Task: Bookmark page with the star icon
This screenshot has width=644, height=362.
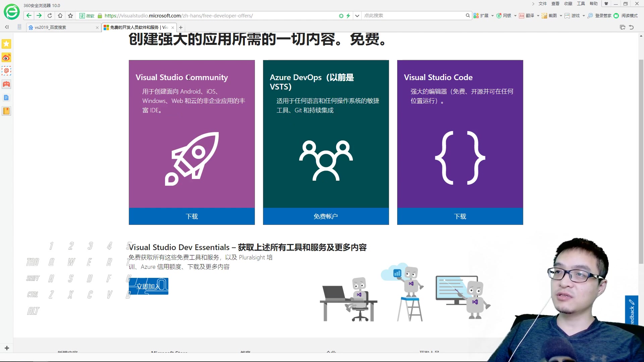Action: click(x=70, y=15)
